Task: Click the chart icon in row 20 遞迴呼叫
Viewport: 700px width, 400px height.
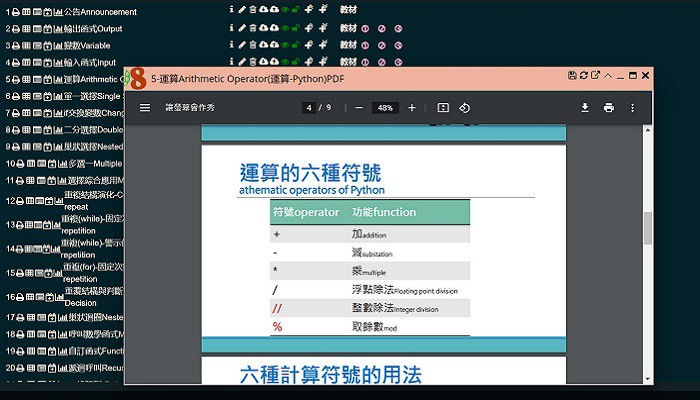Action: coord(63,369)
